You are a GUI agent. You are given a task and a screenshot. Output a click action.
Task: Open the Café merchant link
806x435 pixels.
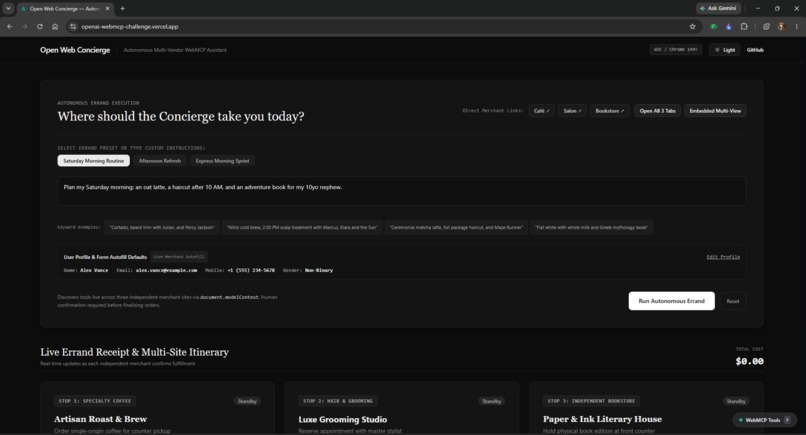click(541, 111)
